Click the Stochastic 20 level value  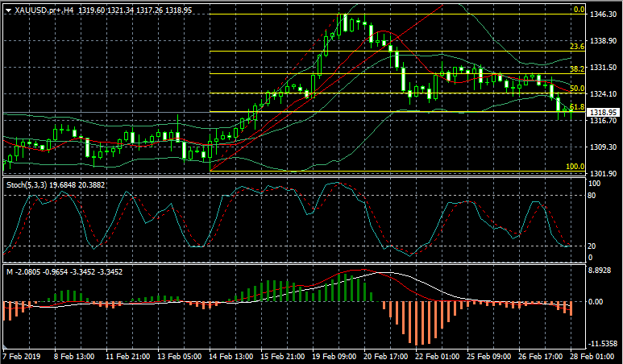coord(592,246)
